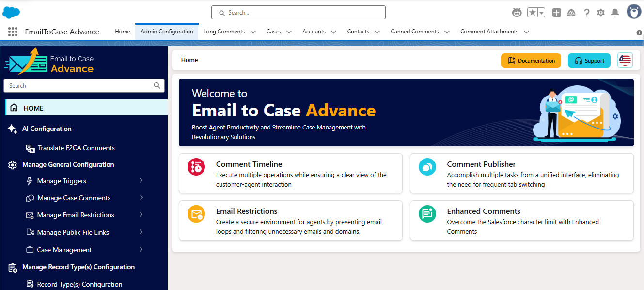This screenshot has height=290, width=644.
Task: Open the App Launcher grid icon
Action: click(x=13, y=32)
